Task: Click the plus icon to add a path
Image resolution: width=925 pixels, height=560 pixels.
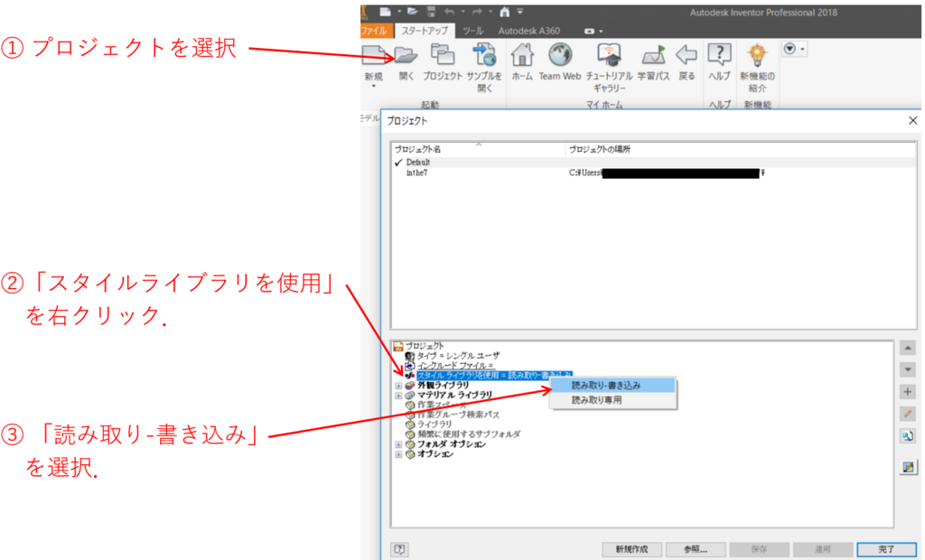Action: [x=908, y=391]
